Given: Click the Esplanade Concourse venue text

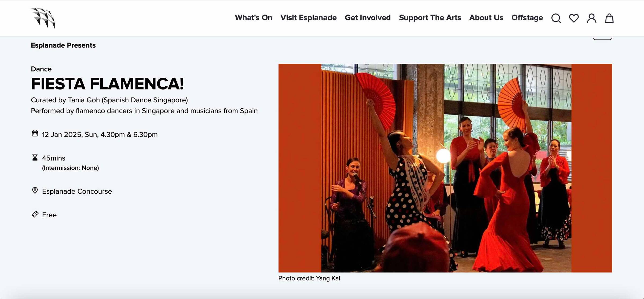Looking at the screenshot, I should coord(77,191).
